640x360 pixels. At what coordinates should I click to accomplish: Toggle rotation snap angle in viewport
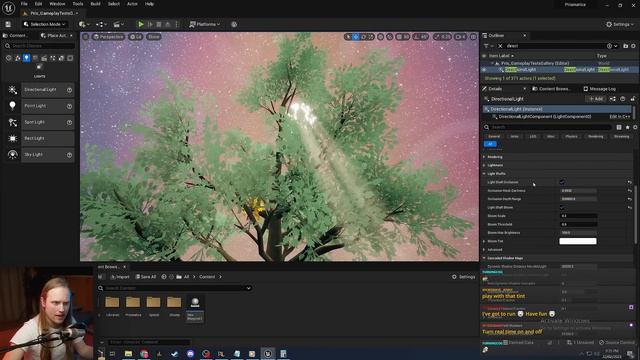click(416, 37)
